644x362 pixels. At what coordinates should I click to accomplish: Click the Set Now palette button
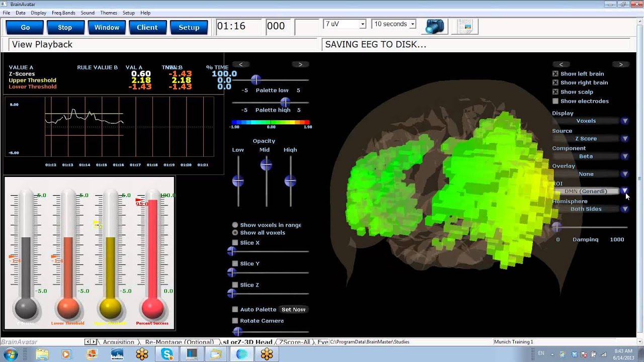[x=293, y=310]
